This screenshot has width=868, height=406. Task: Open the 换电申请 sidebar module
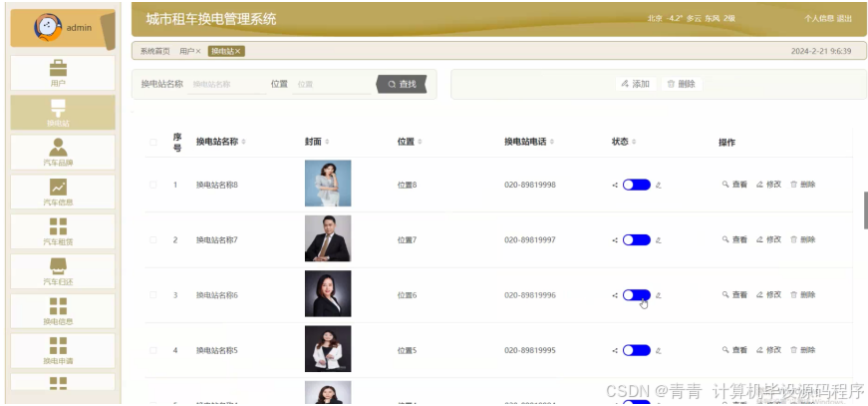63,350
